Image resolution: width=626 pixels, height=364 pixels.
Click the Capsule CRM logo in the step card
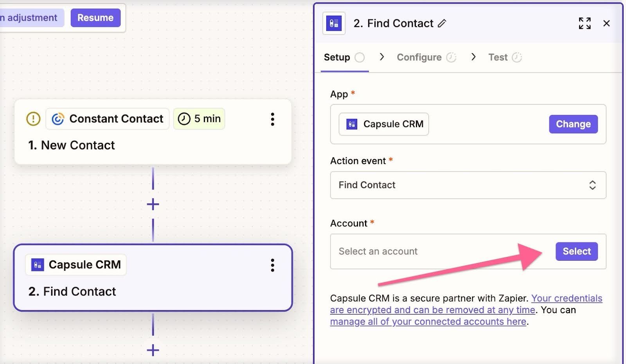click(x=38, y=265)
